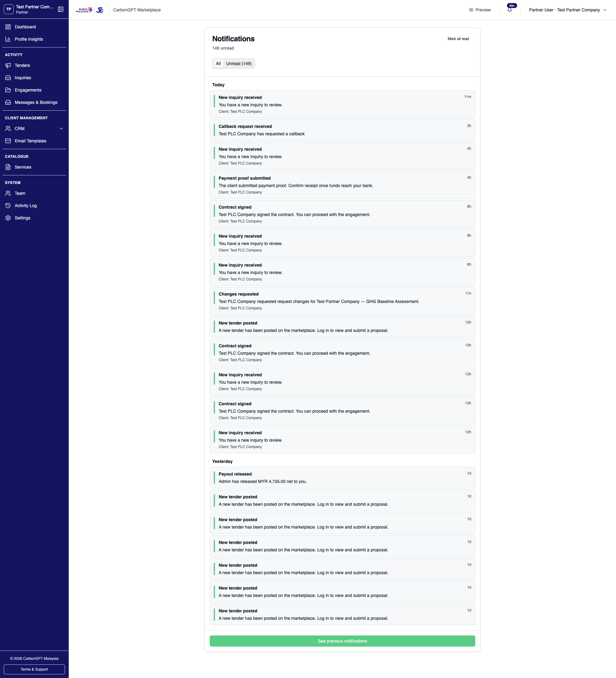This screenshot has height=678, width=616.
Task: Click See previous notifications button
Action: tap(342, 641)
